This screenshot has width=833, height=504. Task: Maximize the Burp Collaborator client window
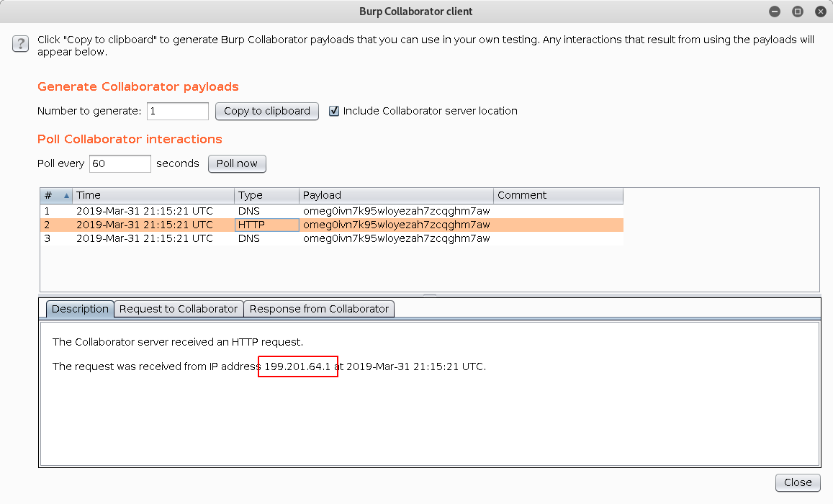coord(798,11)
